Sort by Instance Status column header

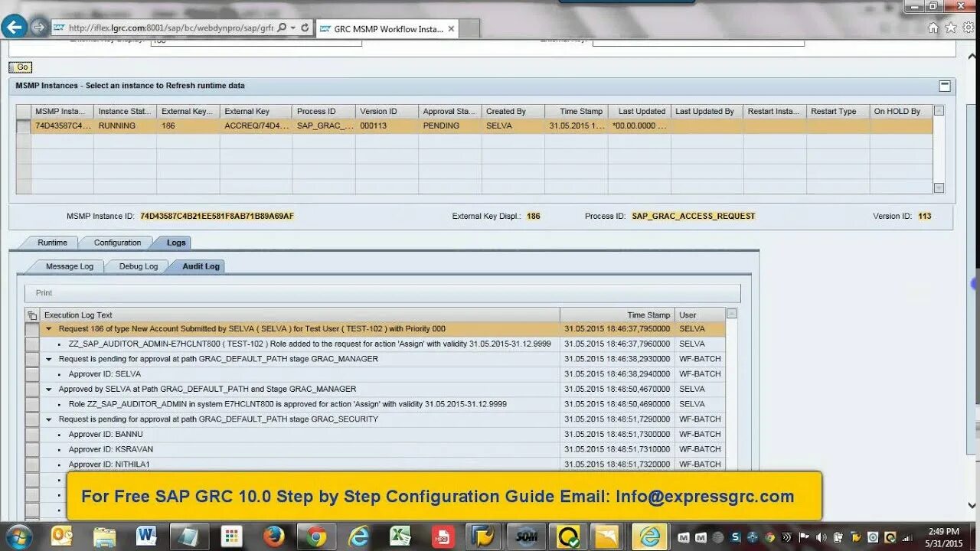[125, 111]
